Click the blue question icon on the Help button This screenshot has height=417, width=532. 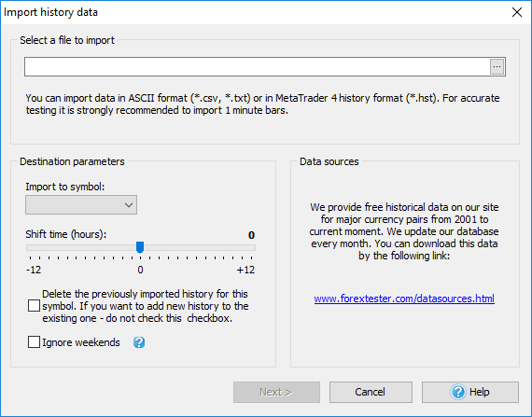pyautogui.click(x=458, y=392)
